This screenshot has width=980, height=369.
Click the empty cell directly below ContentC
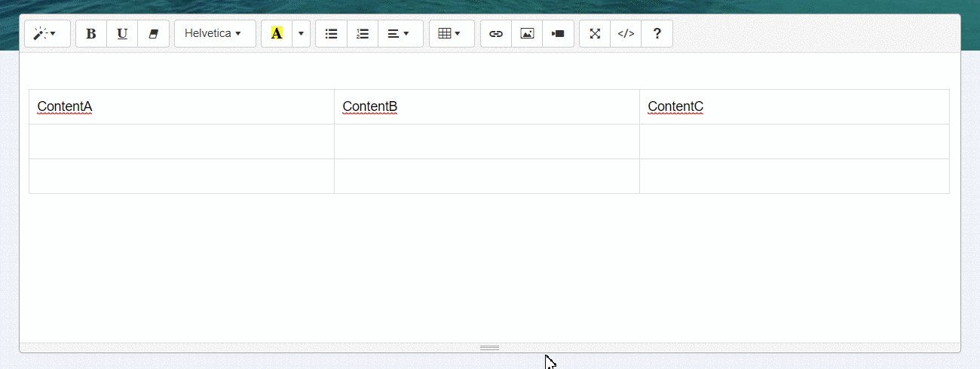pyautogui.click(x=795, y=142)
